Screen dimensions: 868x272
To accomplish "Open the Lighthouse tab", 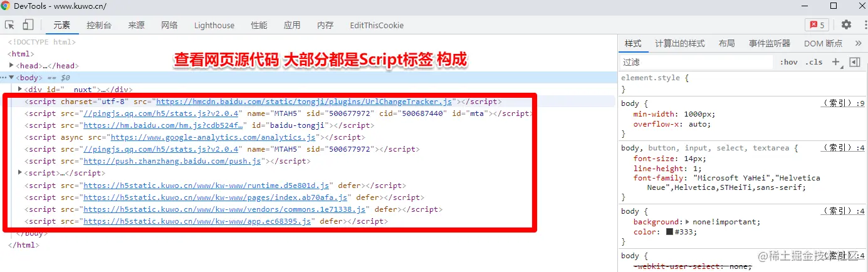I will click(214, 25).
